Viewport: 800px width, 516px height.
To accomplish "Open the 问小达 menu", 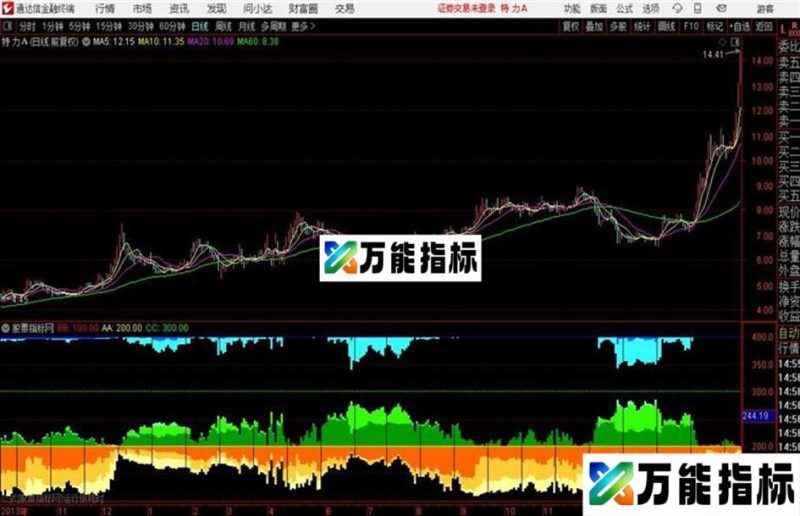I will (x=258, y=9).
